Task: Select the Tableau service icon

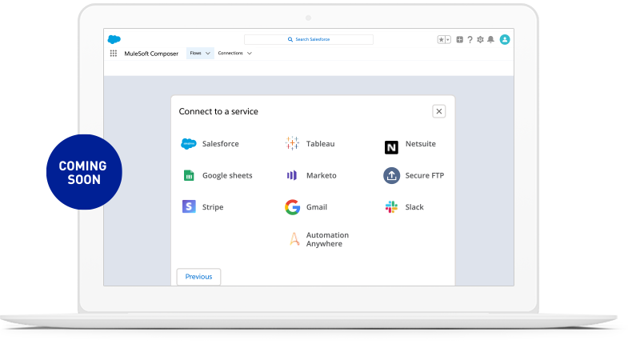Action: coord(292,144)
